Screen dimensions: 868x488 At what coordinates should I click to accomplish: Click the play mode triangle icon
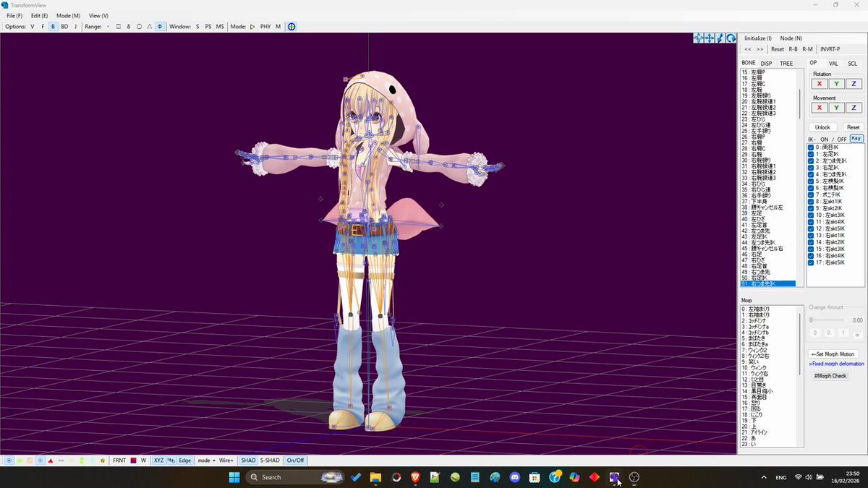[x=252, y=27]
